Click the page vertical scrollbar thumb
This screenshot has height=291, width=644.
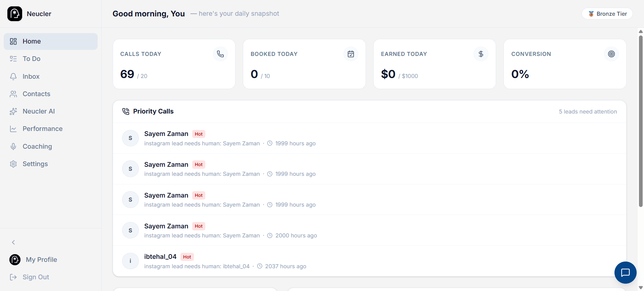(641, 121)
